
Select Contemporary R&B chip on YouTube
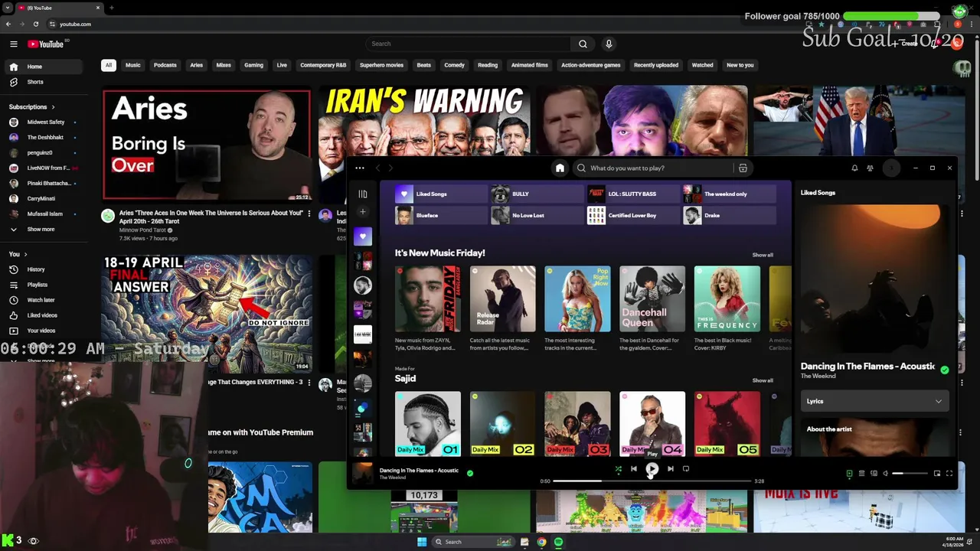pos(323,65)
